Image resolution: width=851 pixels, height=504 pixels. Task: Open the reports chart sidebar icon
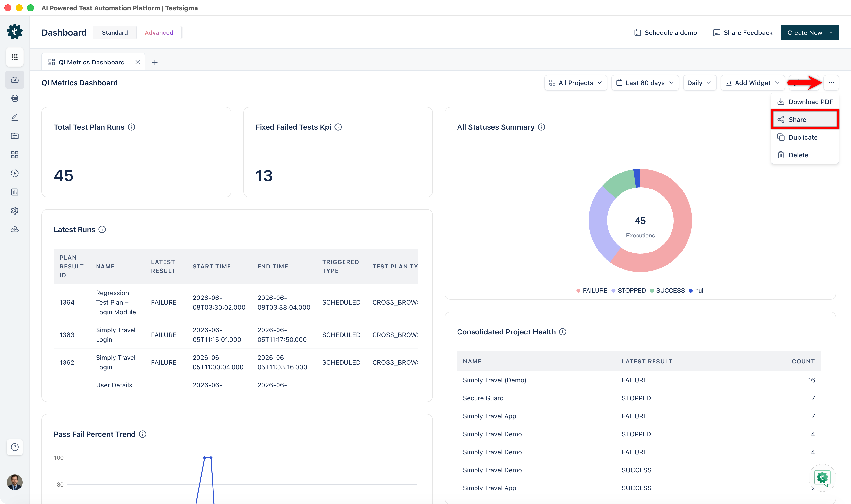(15, 192)
